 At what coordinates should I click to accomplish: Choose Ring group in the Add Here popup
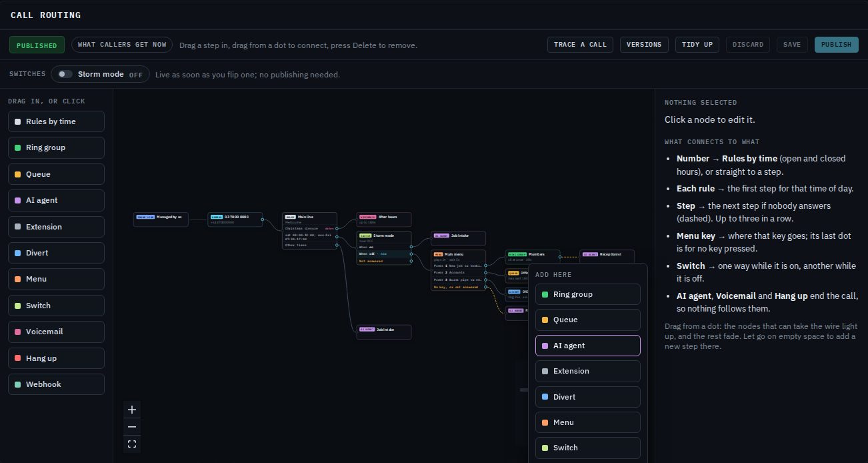coord(587,294)
